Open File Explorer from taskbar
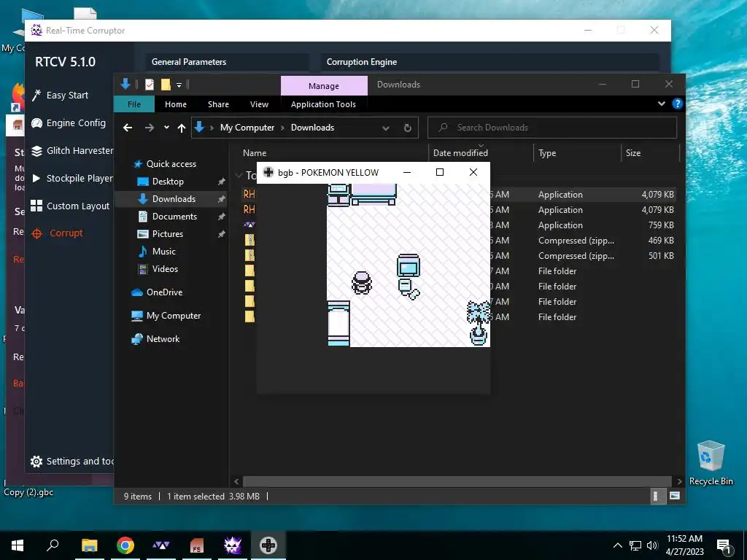Screen dimensions: 747x560 point(89,545)
